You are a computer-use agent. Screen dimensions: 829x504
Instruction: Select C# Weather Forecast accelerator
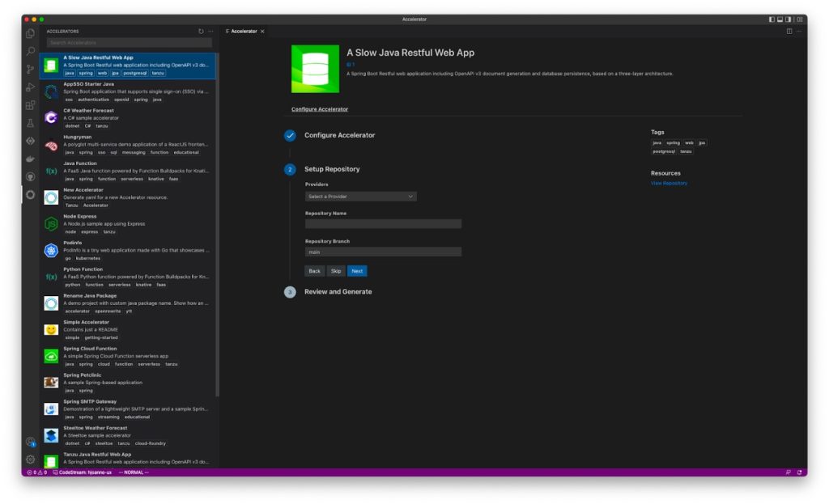tap(128, 118)
